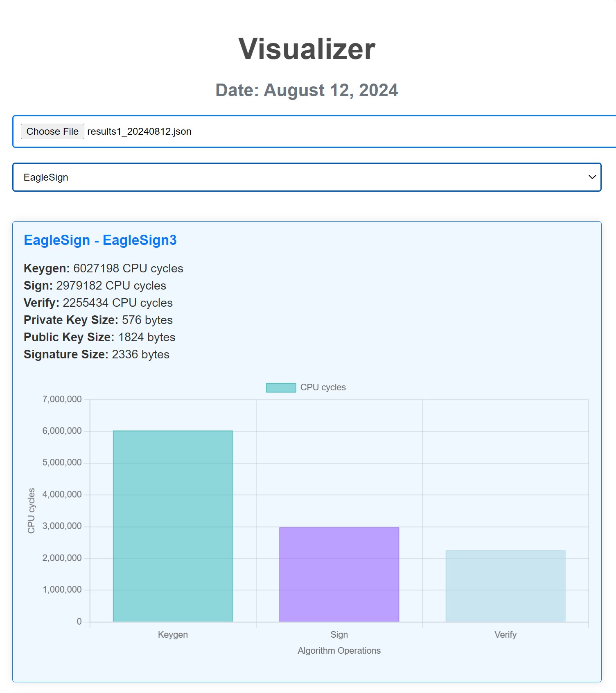Click the Verify x-axis label

[x=505, y=634]
